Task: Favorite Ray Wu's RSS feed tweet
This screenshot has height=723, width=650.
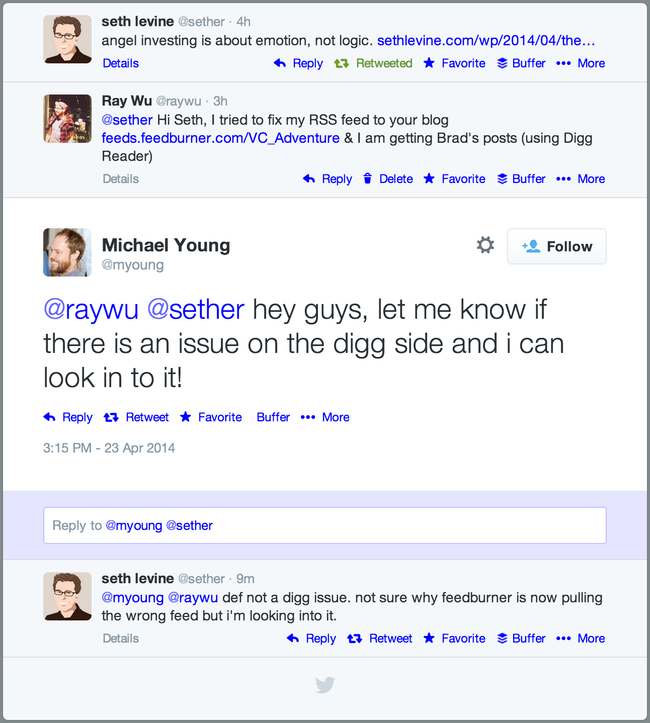Action: pos(454,179)
